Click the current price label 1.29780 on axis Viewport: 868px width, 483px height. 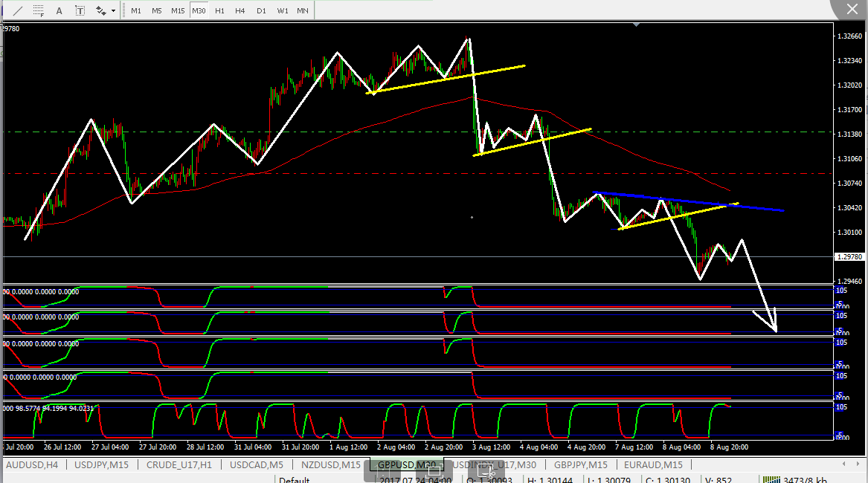point(849,256)
